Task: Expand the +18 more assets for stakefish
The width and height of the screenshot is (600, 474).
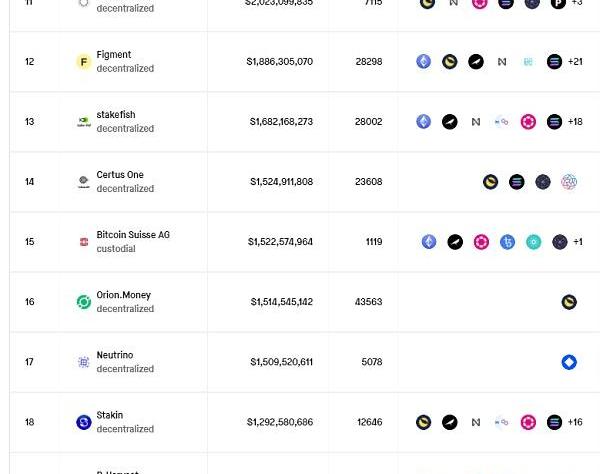Action: [x=575, y=122]
